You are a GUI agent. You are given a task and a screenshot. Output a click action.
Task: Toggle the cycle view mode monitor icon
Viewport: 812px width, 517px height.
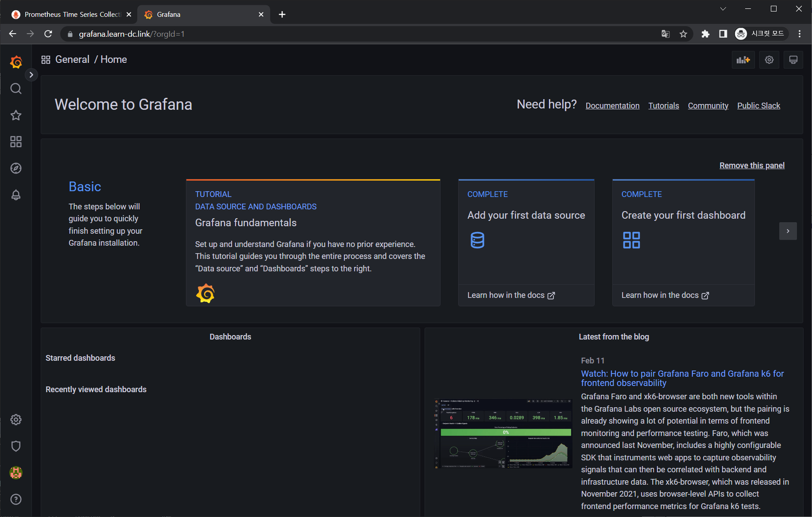(x=793, y=60)
